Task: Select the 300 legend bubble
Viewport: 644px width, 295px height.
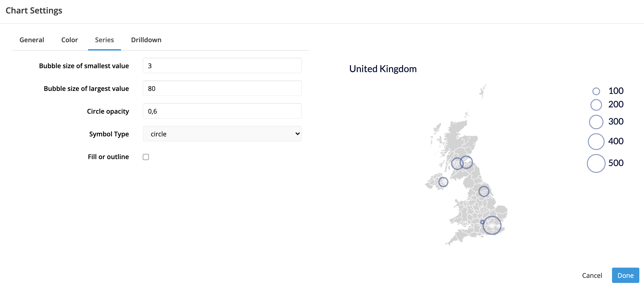Action: tap(596, 122)
